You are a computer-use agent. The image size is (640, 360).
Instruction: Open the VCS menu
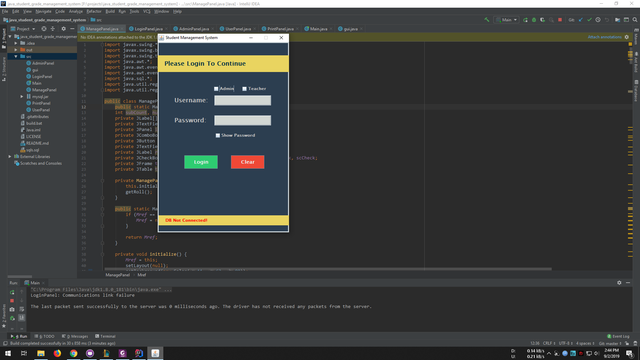pyautogui.click(x=147, y=11)
